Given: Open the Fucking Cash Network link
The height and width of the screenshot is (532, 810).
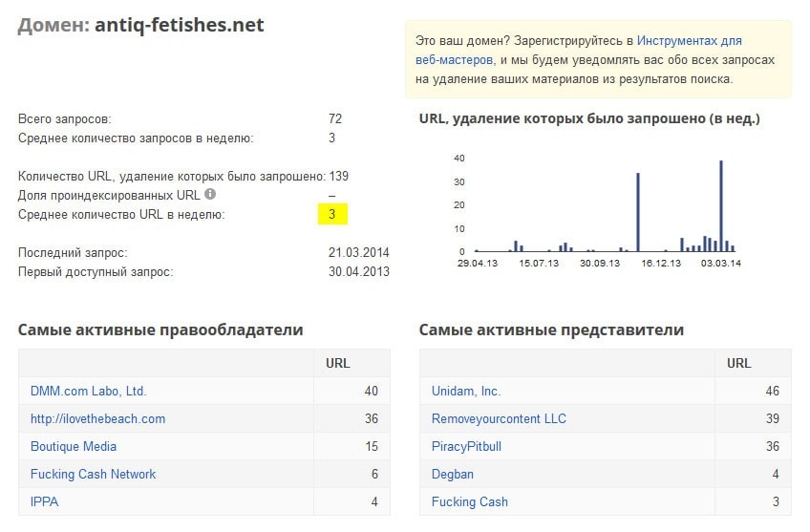Looking at the screenshot, I should pos(93,474).
